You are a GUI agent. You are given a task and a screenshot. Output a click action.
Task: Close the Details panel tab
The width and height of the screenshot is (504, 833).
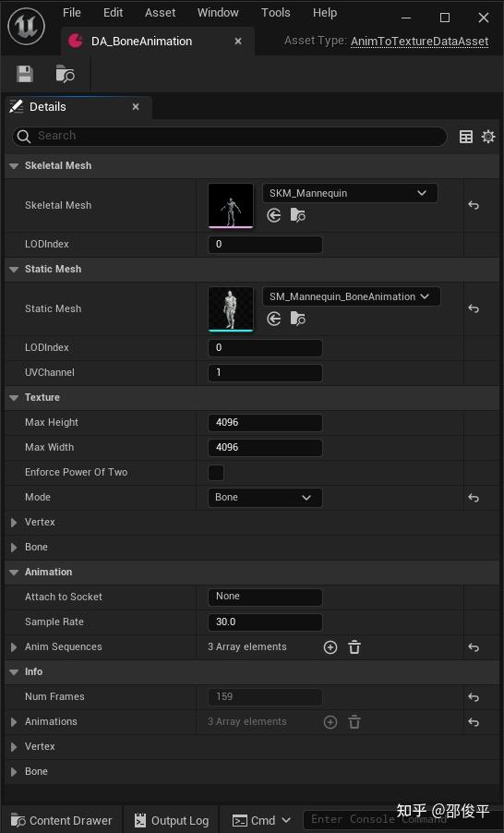pyautogui.click(x=136, y=107)
